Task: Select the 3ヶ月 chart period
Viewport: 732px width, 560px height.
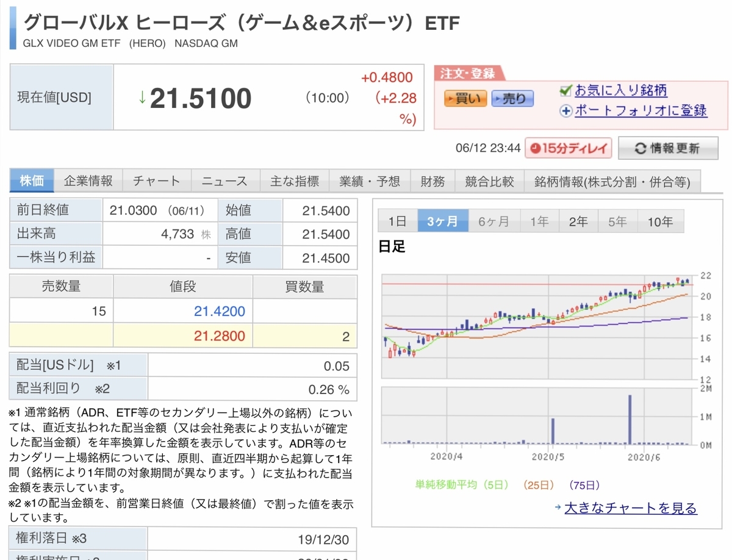Action: pyautogui.click(x=442, y=221)
